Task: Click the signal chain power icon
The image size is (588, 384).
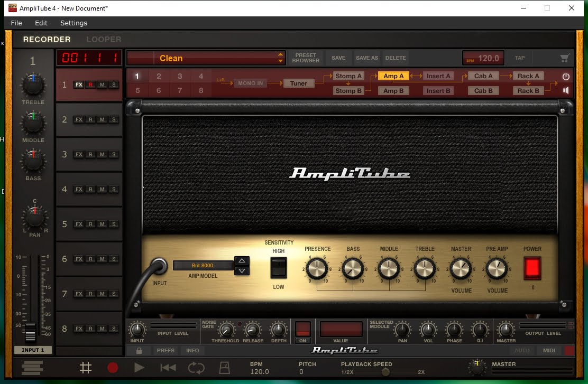Action: click(566, 77)
